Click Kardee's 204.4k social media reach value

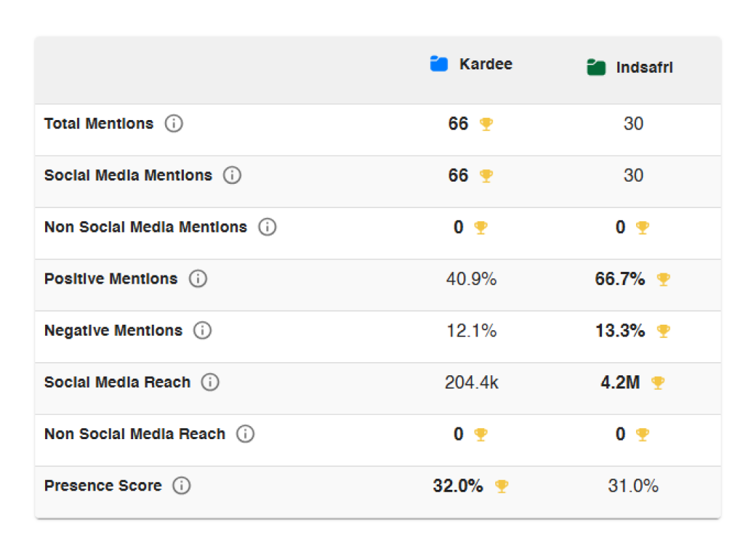472,382
